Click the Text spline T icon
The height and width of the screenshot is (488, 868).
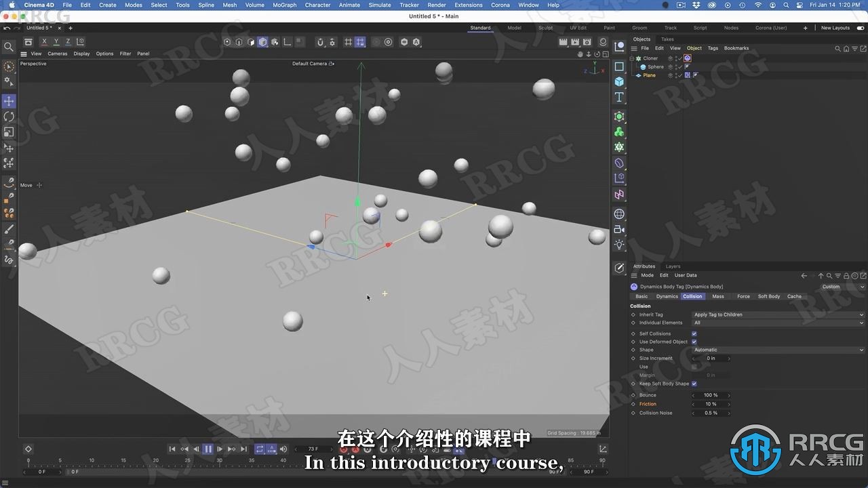point(619,97)
